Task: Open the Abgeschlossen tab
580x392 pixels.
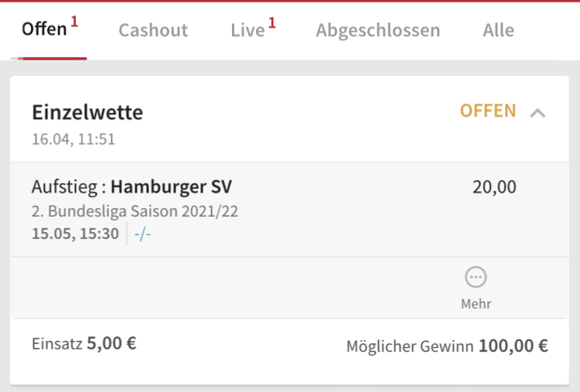Action: tap(377, 30)
